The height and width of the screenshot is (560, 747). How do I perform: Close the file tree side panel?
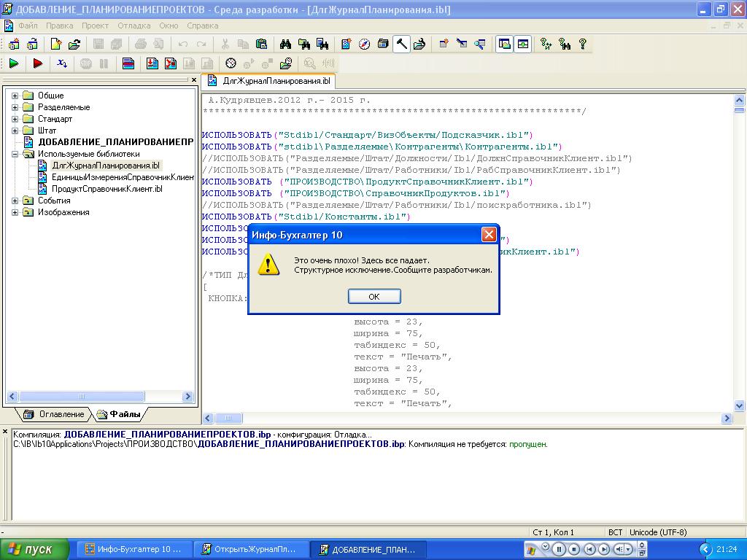194,80
